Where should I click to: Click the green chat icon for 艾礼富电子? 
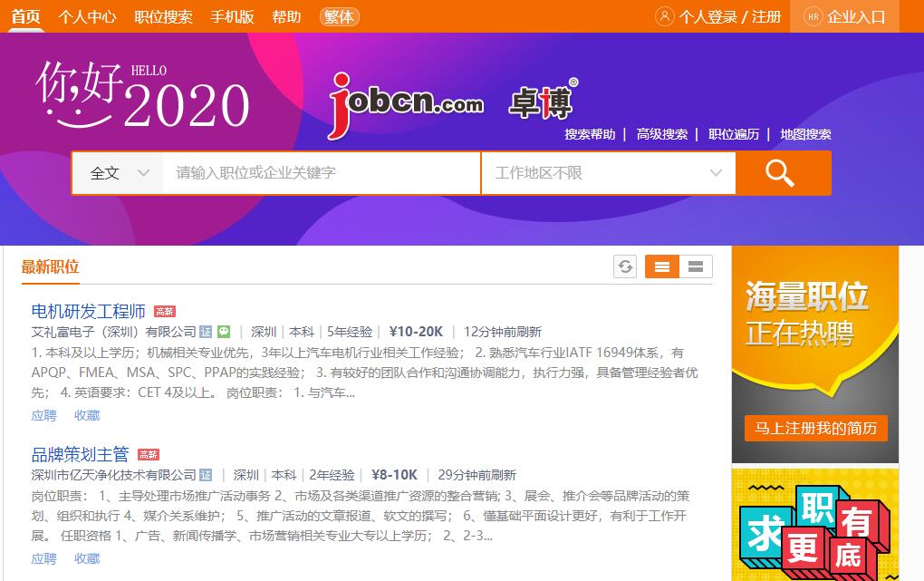tap(224, 332)
